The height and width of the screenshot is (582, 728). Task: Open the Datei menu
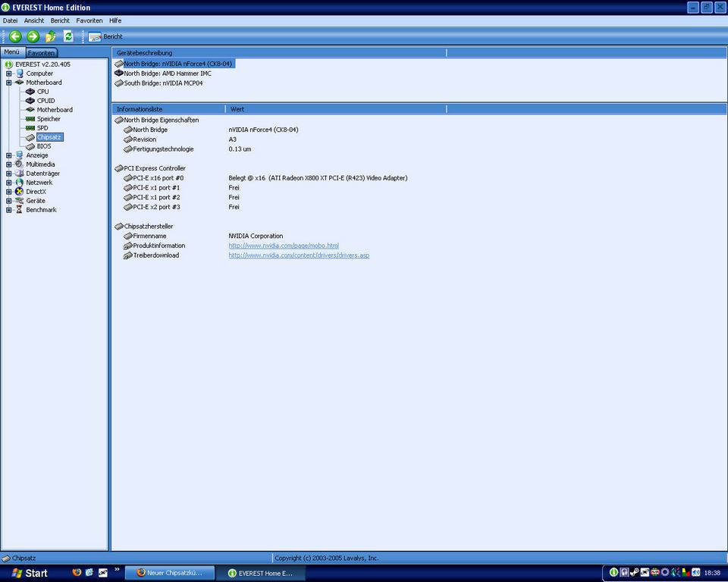(x=10, y=20)
